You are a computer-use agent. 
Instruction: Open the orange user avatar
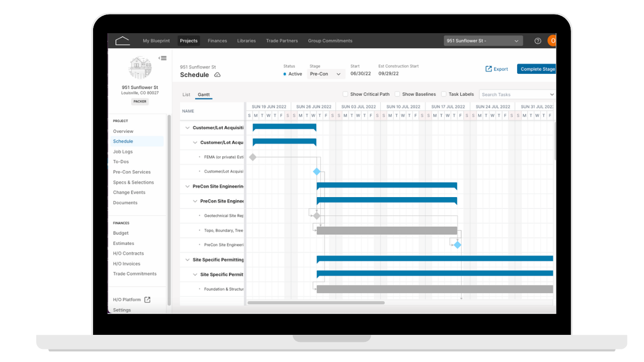click(552, 41)
